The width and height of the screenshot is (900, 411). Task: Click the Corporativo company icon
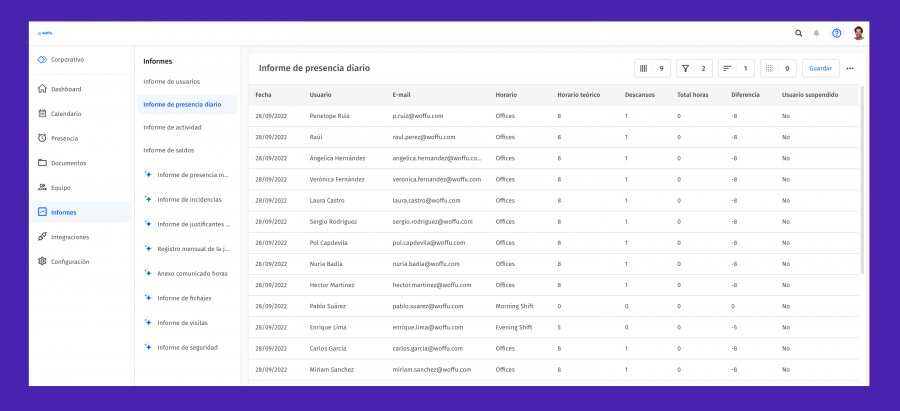(42, 60)
